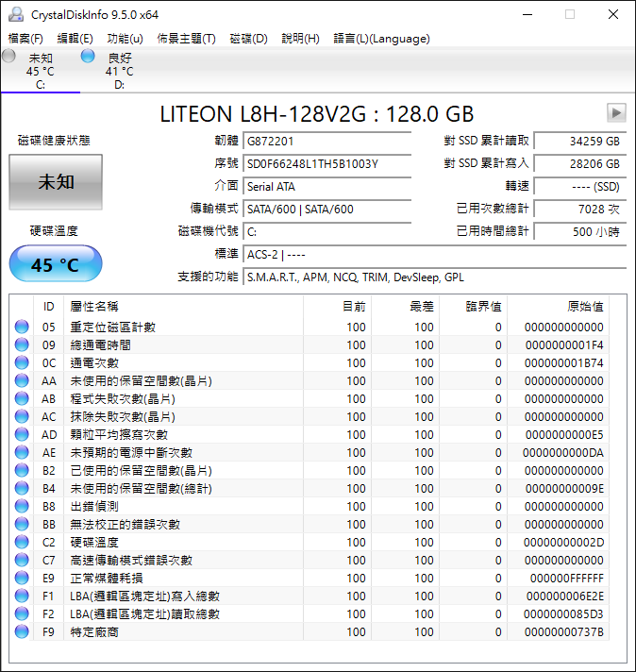Viewport: 636px width, 672px height.
Task: Click the 45 °C temperature indicator
Action: click(x=56, y=263)
